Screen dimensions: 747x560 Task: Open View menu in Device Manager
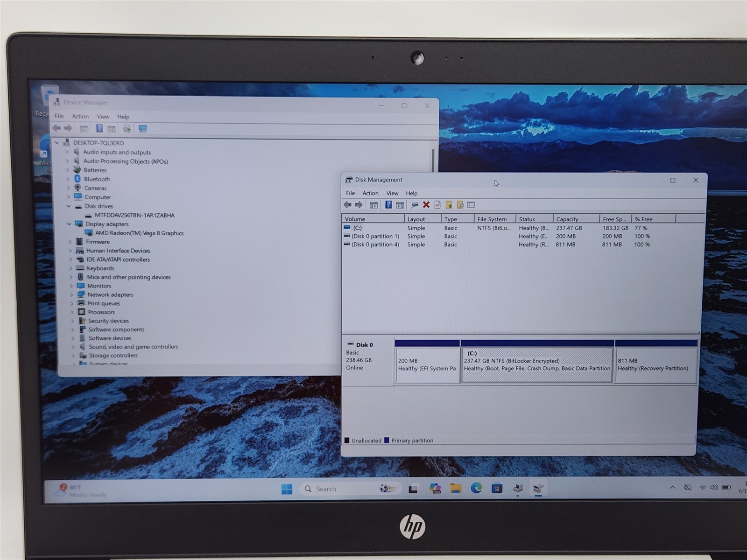pos(103,117)
